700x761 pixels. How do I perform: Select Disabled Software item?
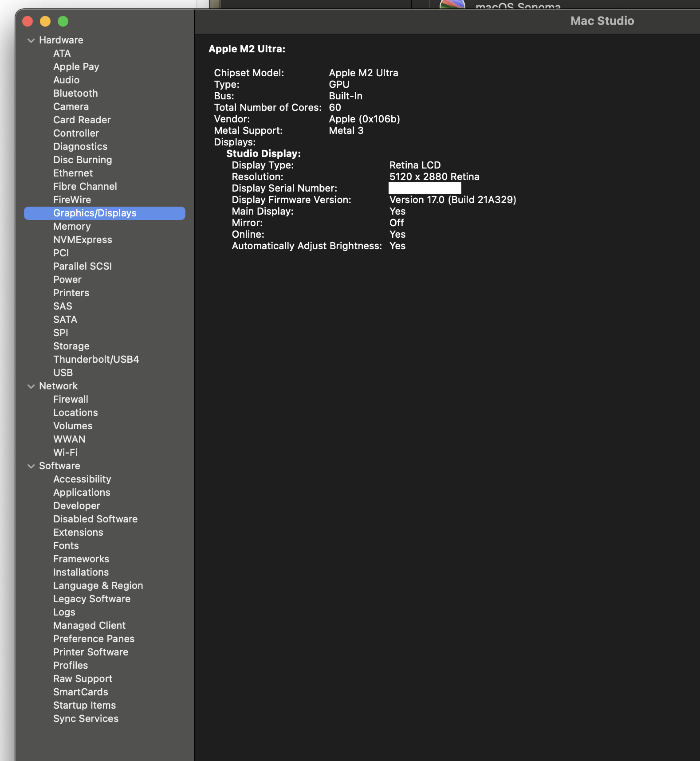[95, 519]
